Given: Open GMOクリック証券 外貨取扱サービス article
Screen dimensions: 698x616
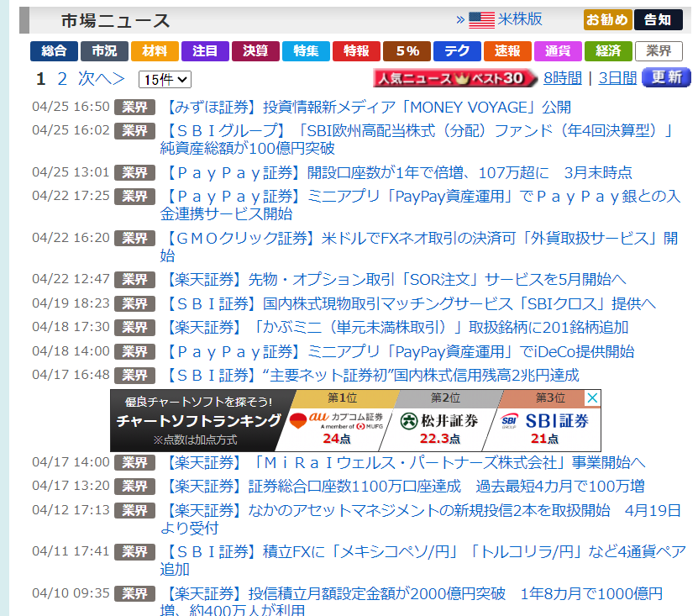Looking at the screenshot, I should pyautogui.click(x=419, y=247).
